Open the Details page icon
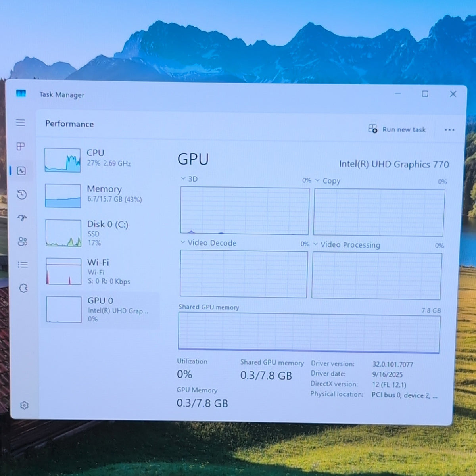 pyautogui.click(x=23, y=265)
